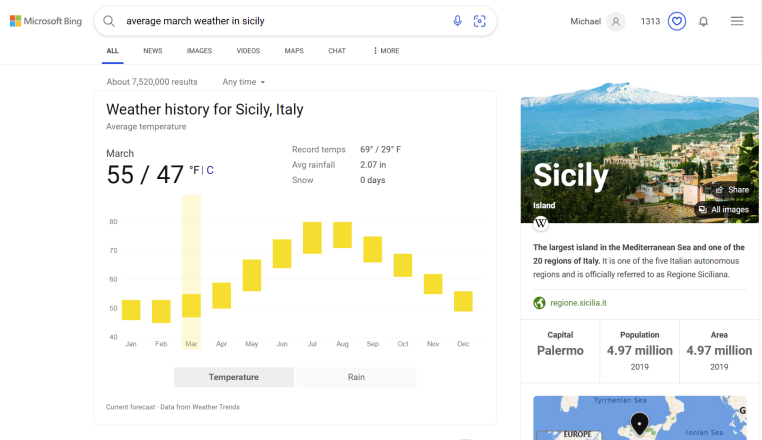762x440 pixels.
Task: Open the hamburger settings menu
Action: click(x=737, y=21)
